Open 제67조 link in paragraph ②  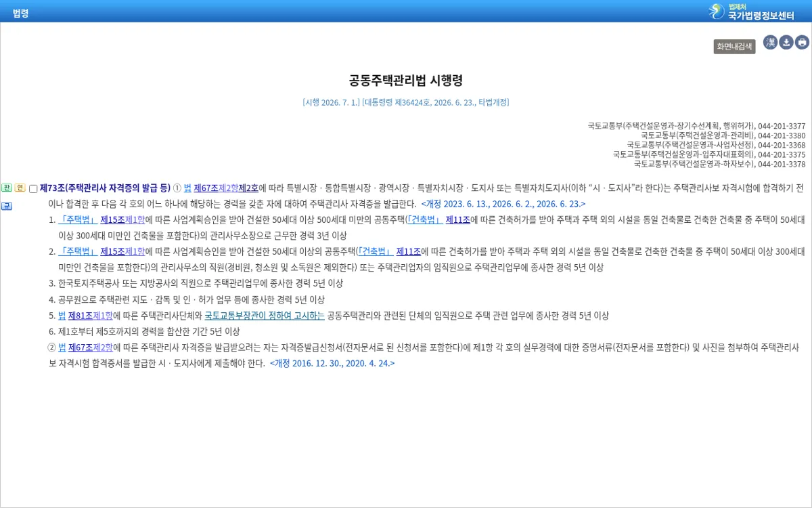coord(81,347)
